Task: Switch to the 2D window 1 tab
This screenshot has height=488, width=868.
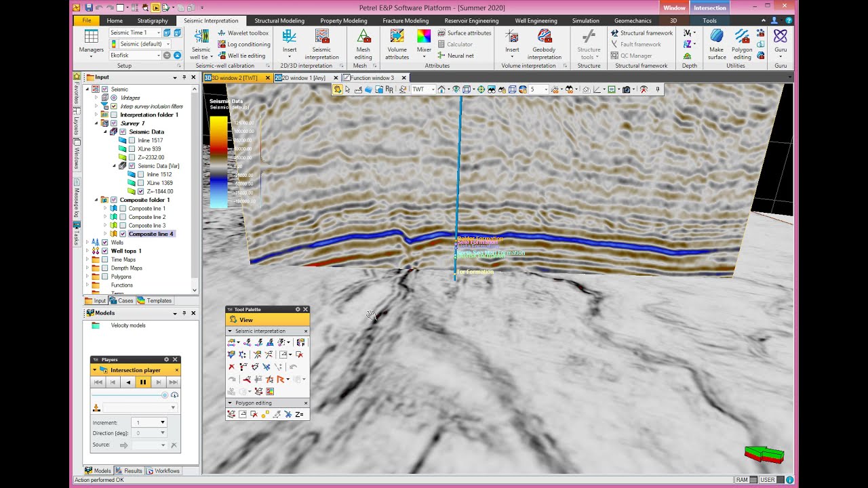Action: 303,78
